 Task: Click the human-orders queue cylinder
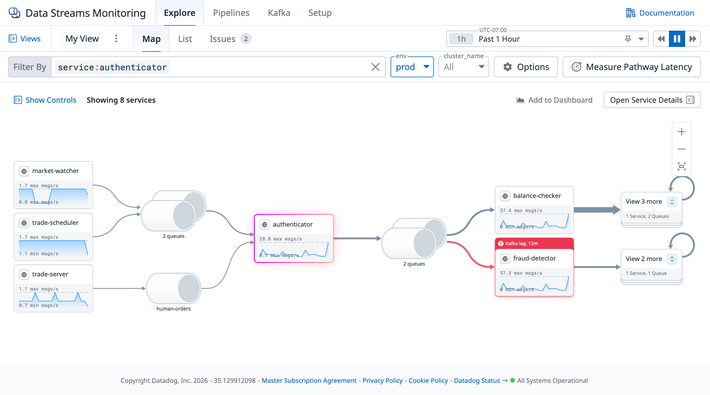coord(173,288)
